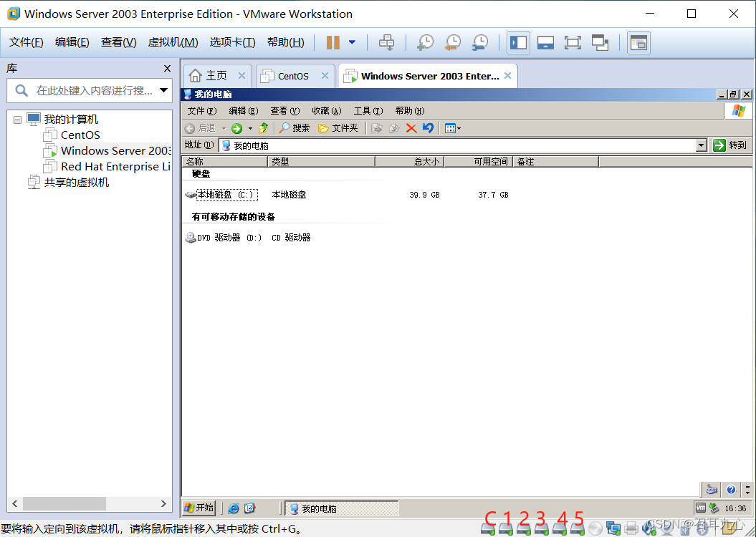The image size is (756, 537).
Task: Open the snapshot manager wrench-clock icon
Action: [x=479, y=42]
